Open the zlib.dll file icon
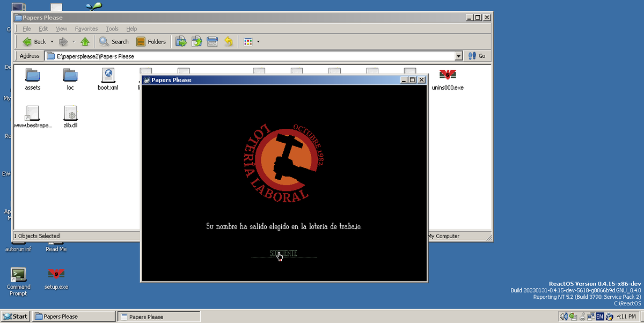This screenshot has width=644, height=323. tap(70, 114)
